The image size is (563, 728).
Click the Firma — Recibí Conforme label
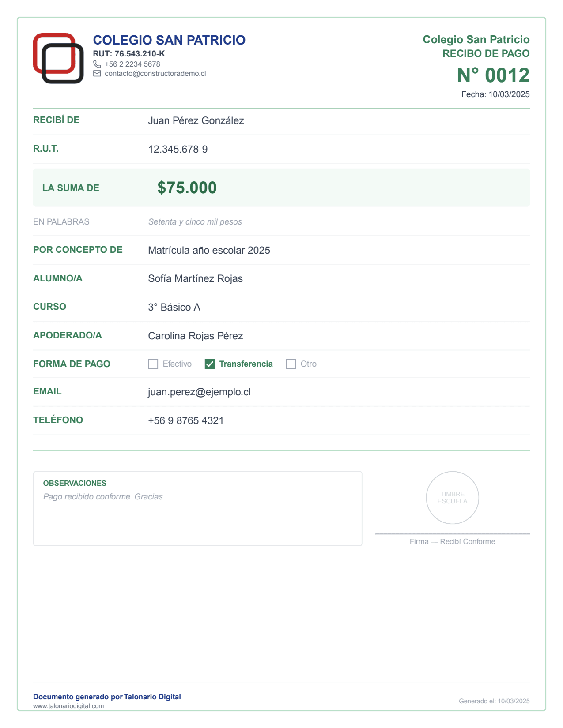[453, 541]
